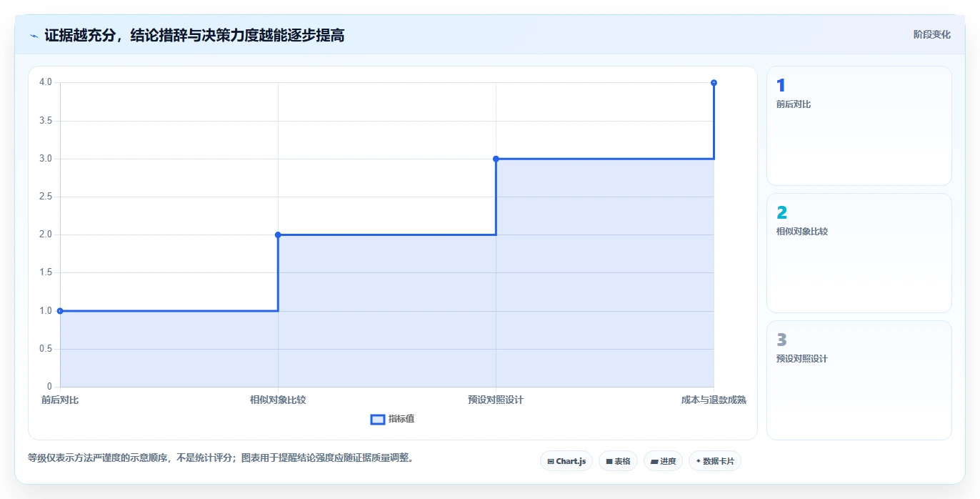Click the footnote text starting 等级仅表示

point(221,458)
